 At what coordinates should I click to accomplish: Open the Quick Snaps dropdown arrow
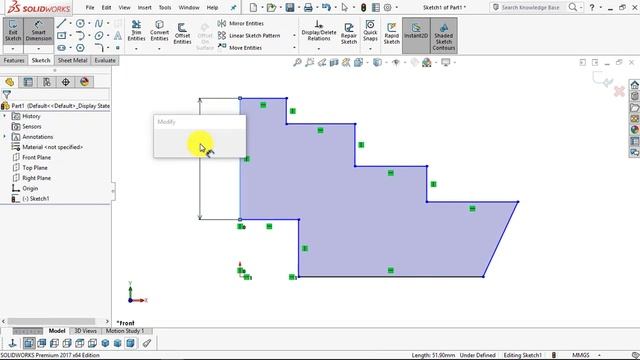[x=370, y=49]
